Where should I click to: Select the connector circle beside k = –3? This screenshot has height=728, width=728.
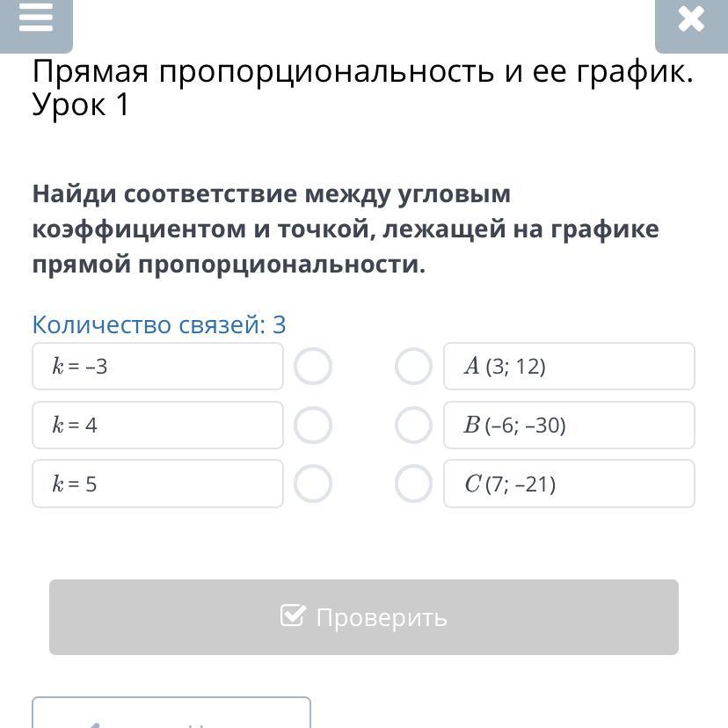(x=313, y=367)
